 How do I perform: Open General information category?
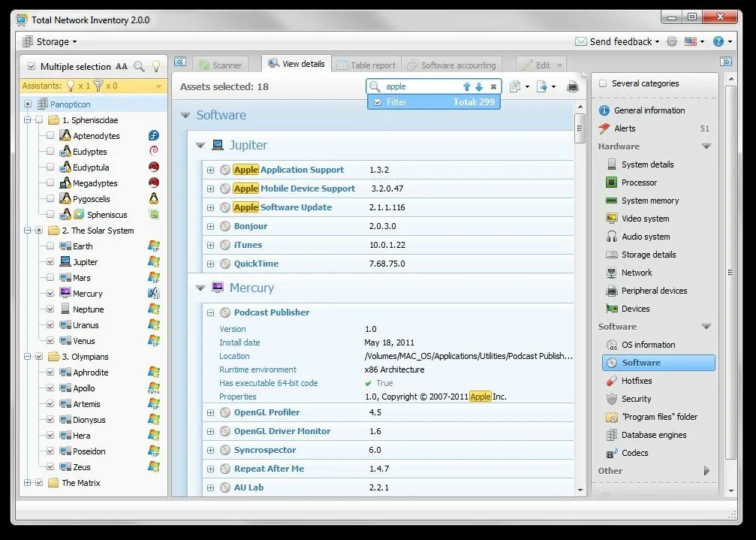(642, 110)
